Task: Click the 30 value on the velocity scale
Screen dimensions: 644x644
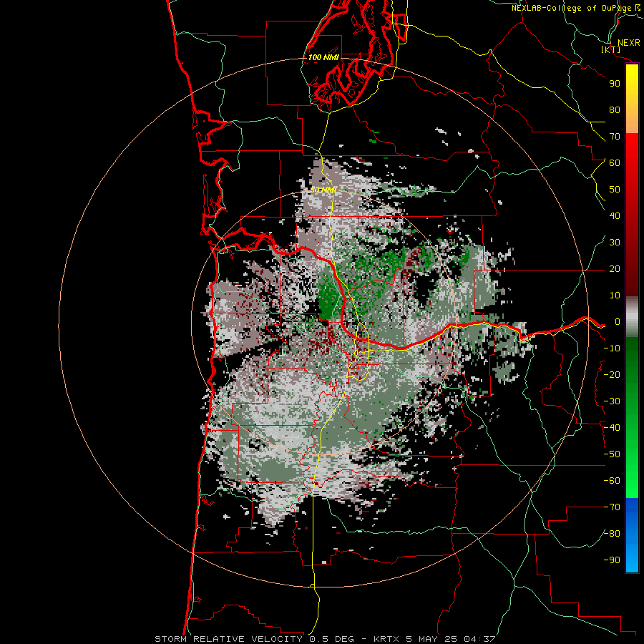Action: [x=615, y=243]
